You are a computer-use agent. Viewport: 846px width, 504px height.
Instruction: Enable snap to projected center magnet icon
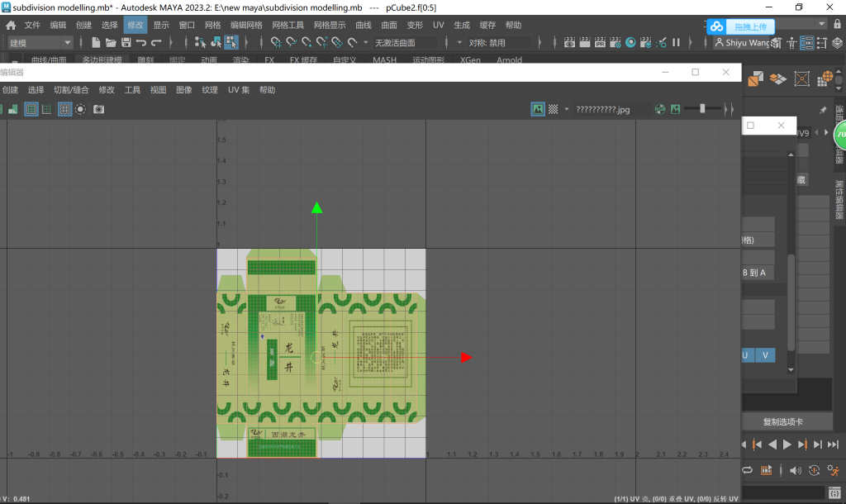point(322,43)
